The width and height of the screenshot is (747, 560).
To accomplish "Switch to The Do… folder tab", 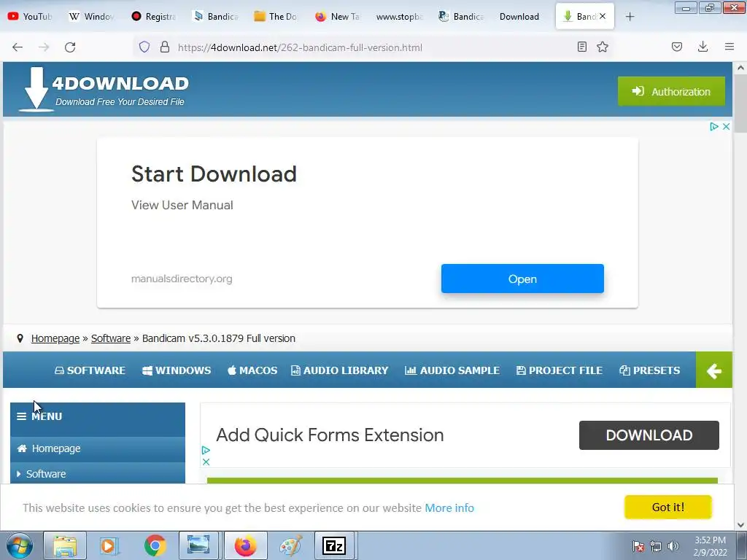I will coord(275,17).
